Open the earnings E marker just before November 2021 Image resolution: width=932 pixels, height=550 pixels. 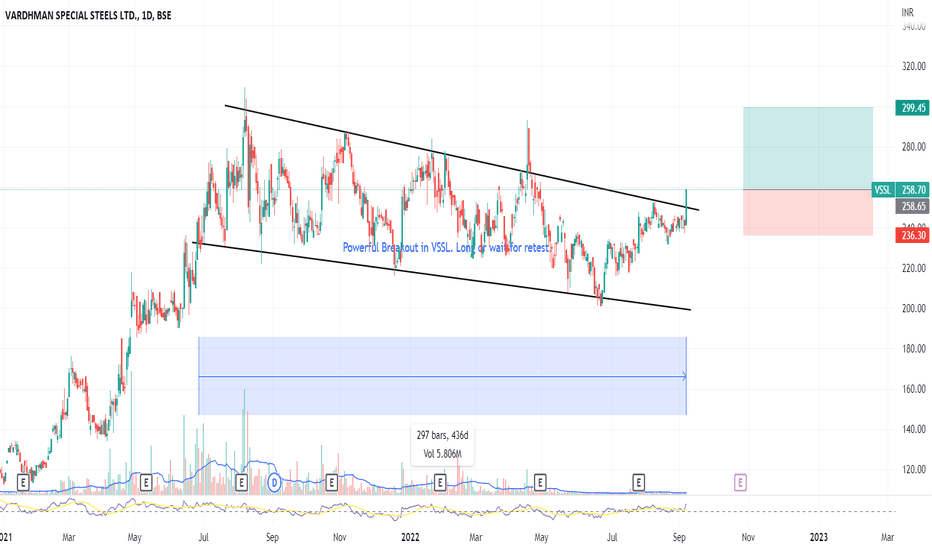click(332, 482)
